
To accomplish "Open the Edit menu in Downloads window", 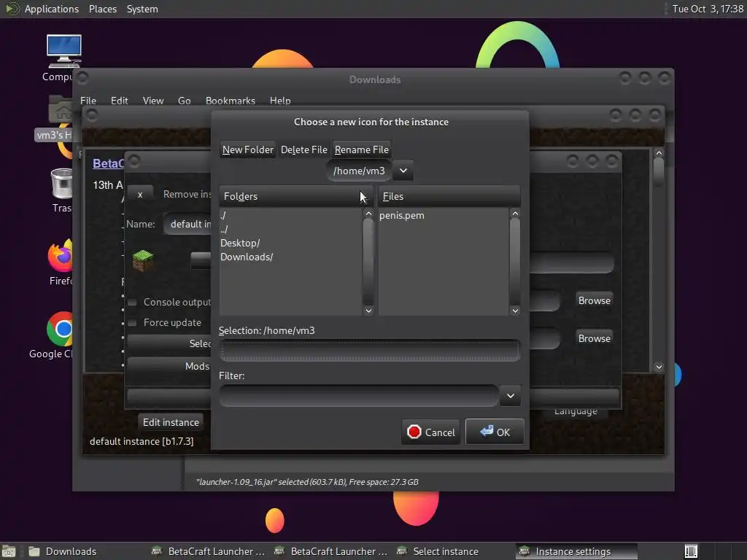I will click(x=119, y=101).
